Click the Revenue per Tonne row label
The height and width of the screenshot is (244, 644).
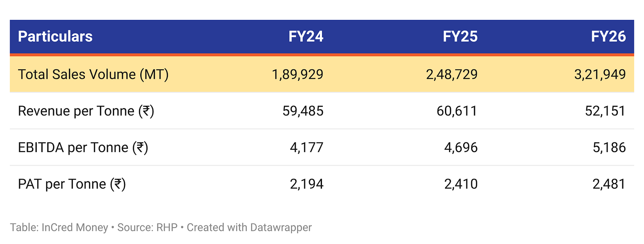(86, 111)
